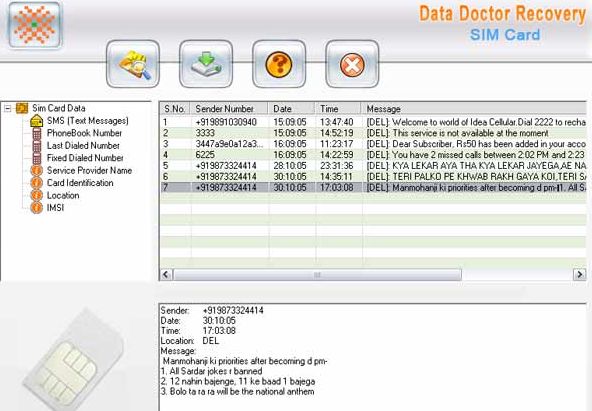The width and height of the screenshot is (592, 411).
Task: Select Fixed Dialed Number in tree
Action: (85, 158)
